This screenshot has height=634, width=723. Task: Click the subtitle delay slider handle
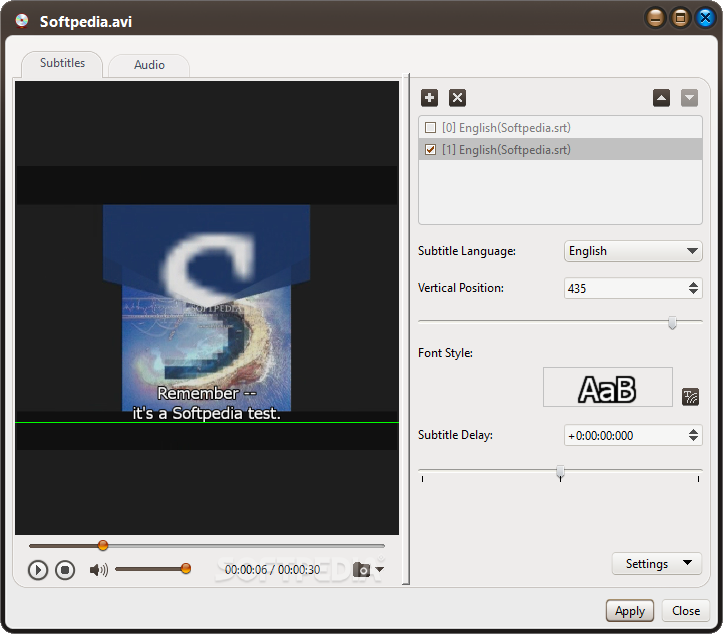pos(560,471)
